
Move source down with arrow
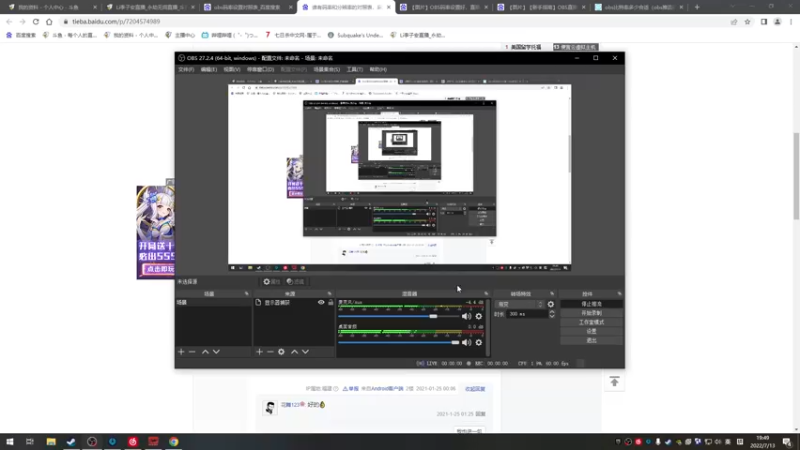point(305,352)
